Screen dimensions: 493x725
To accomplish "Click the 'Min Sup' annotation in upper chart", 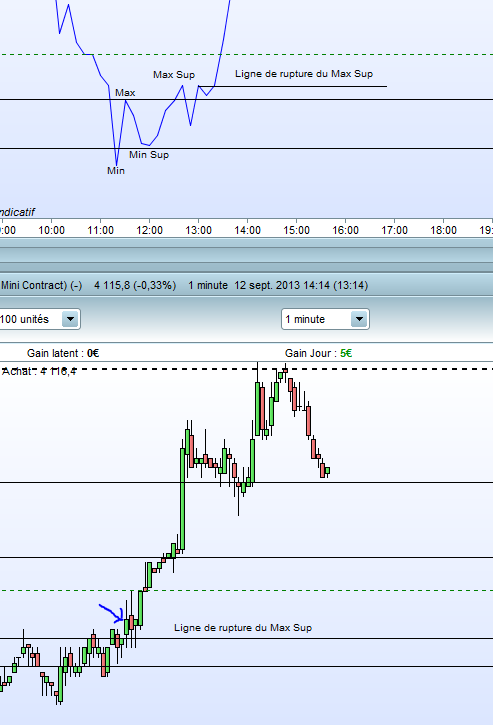I will point(149,154).
